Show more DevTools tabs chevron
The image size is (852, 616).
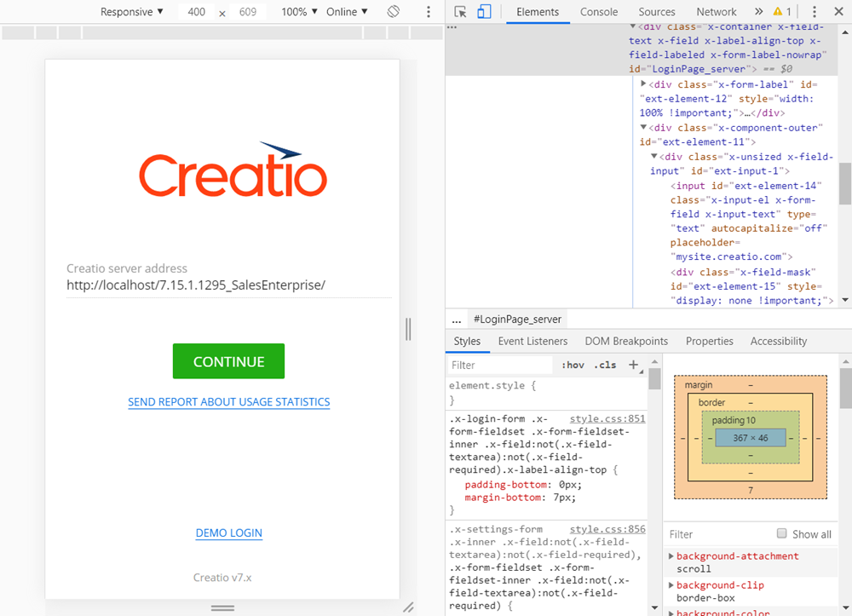click(758, 11)
